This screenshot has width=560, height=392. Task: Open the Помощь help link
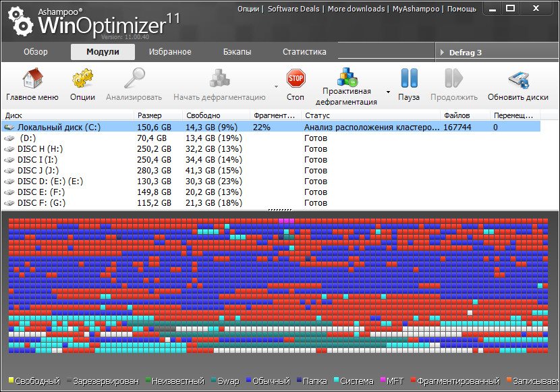pos(461,9)
